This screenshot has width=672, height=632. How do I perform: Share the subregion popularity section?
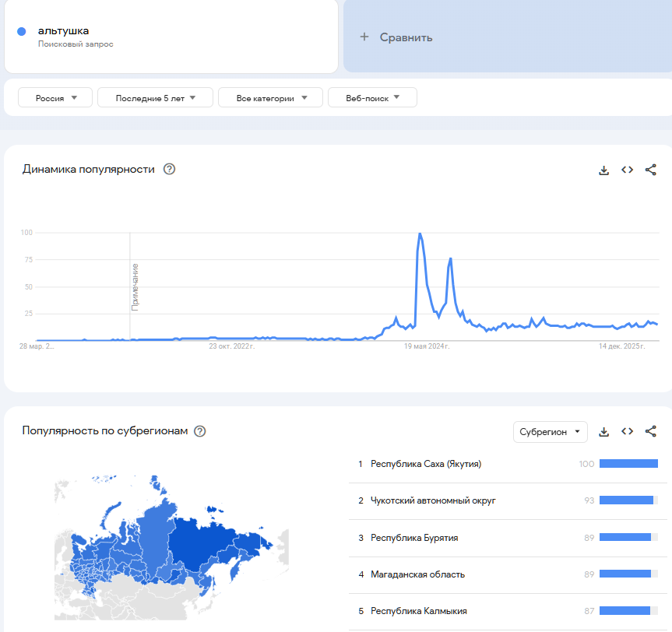(x=651, y=431)
